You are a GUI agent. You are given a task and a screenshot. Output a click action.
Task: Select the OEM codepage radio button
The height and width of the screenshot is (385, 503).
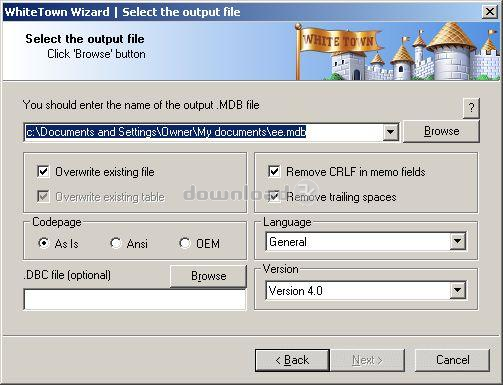point(185,243)
